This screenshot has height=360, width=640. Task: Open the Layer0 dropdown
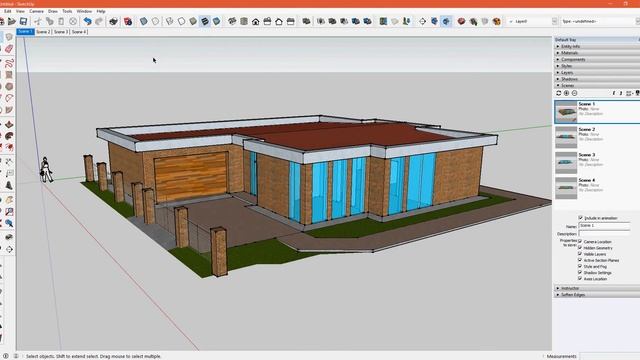(x=533, y=21)
